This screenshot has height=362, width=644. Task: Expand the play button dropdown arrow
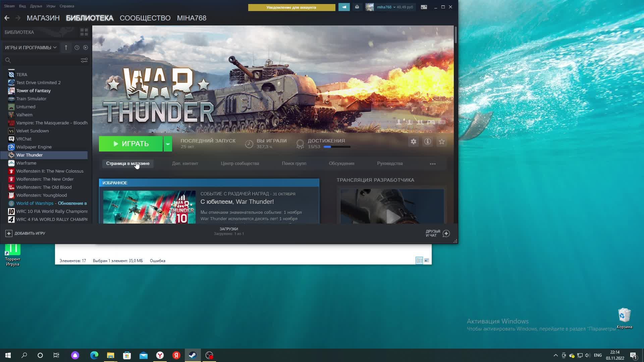pos(168,144)
